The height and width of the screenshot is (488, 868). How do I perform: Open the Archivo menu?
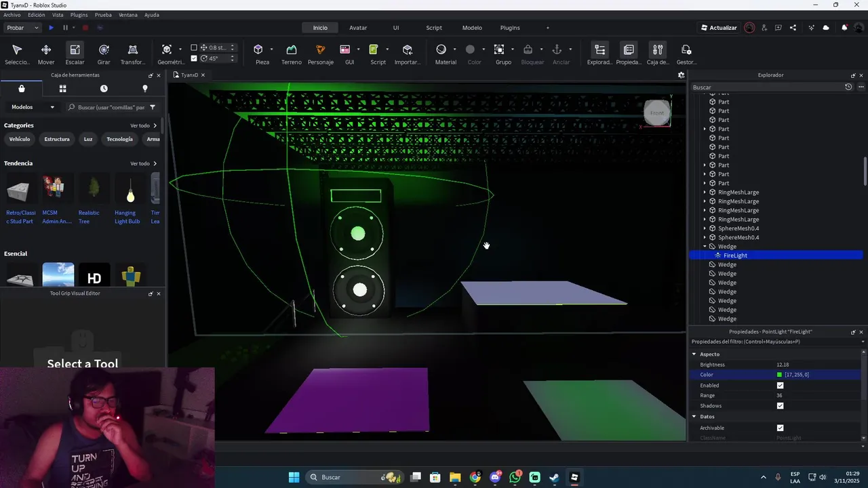12,15
